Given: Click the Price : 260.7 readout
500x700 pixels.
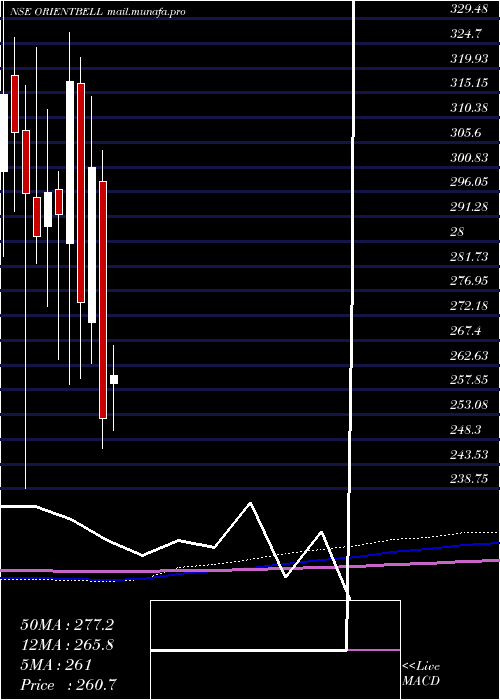Looking at the screenshot, I should [69, 685].
